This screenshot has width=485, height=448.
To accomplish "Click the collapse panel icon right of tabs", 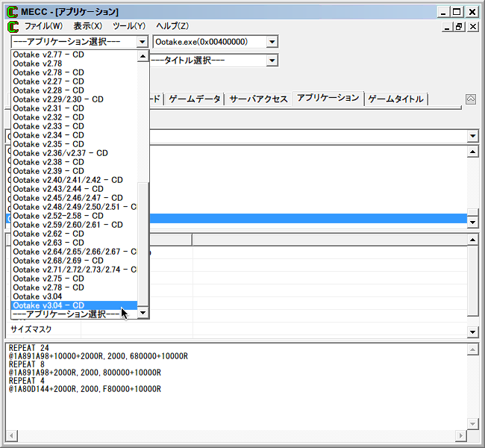I will 471,99.
